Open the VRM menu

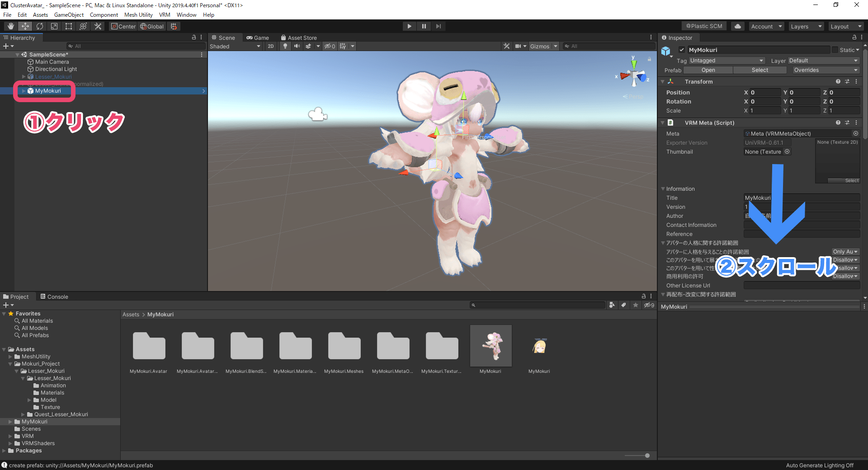(165, 14)
